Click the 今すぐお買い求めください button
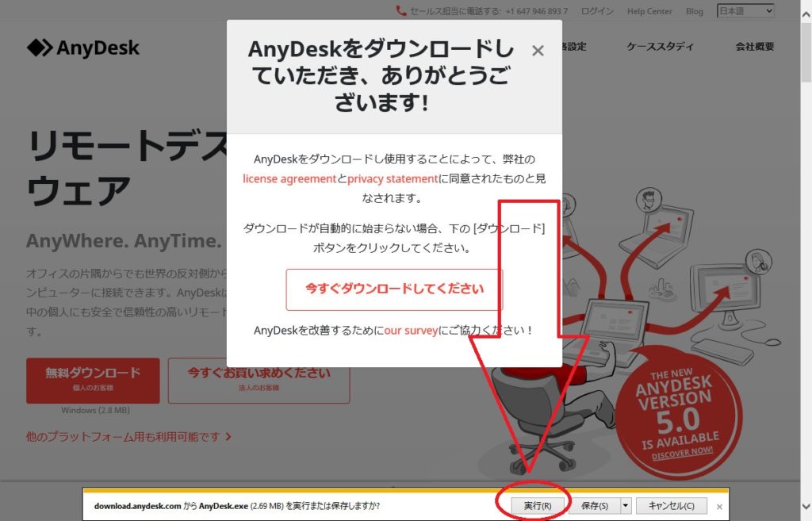This screenshot has width=812, height=521. click(259, 381)
